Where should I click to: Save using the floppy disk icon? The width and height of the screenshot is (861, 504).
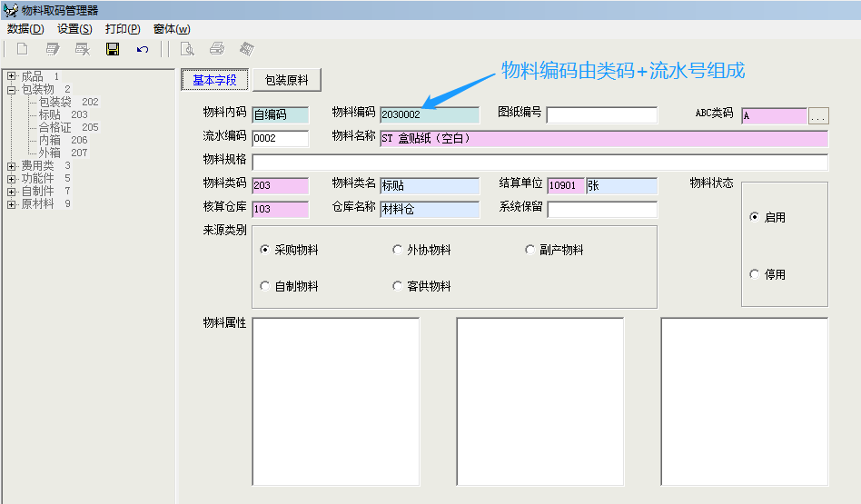click(x=113, y=49)
